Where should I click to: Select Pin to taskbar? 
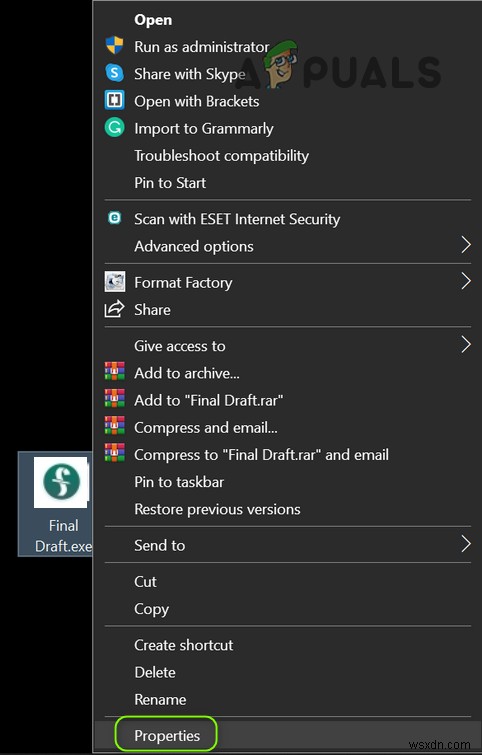(x=179, y=482)
